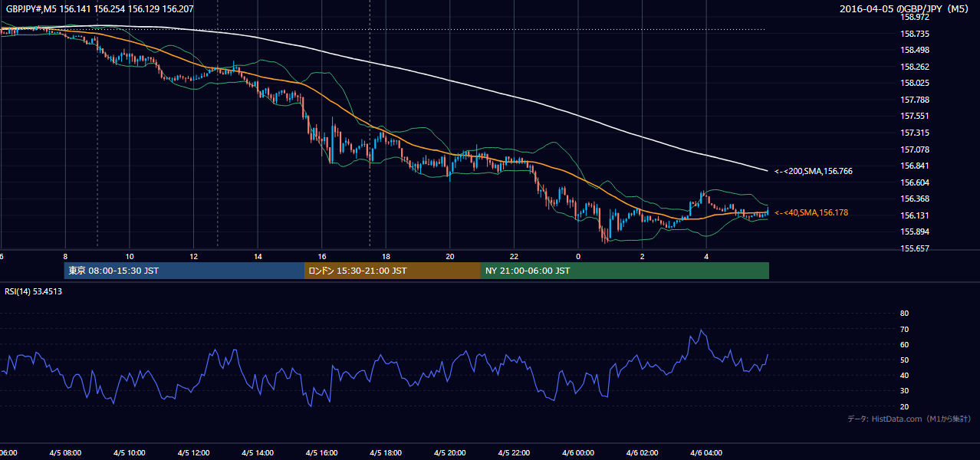Image resolution: width=980 pixels, height=460 pixels.
Task: Click price axis label 157.551
Action: pos(914,116)
